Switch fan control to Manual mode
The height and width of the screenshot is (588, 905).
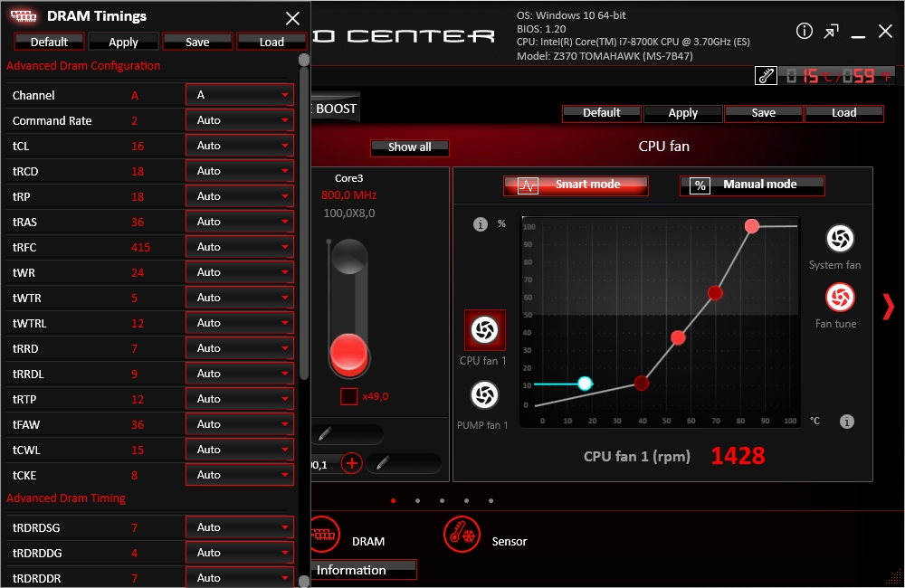(752, 185)
